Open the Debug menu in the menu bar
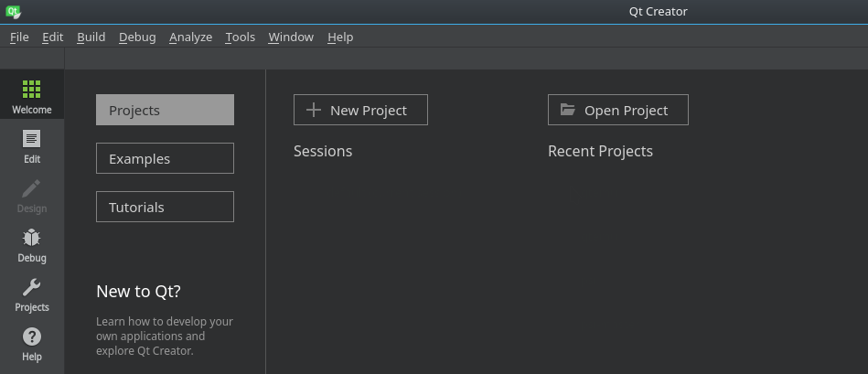 click(x=137, y=37)
